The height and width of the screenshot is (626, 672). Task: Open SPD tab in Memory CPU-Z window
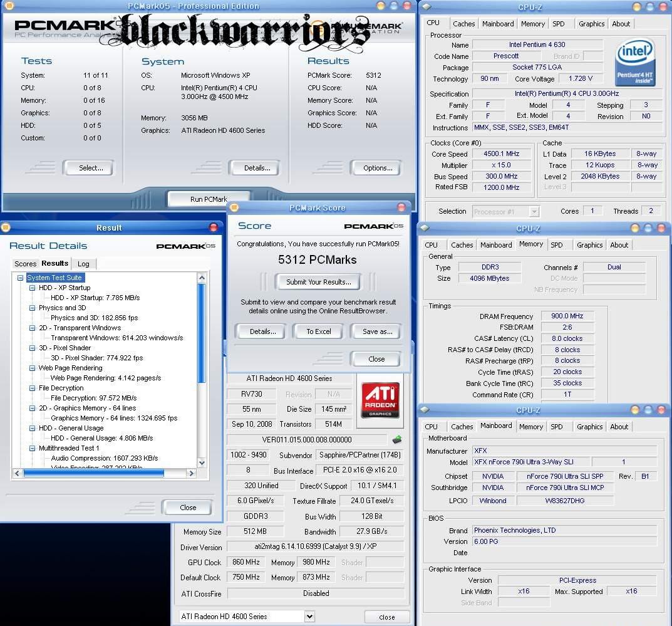[556, 245]
